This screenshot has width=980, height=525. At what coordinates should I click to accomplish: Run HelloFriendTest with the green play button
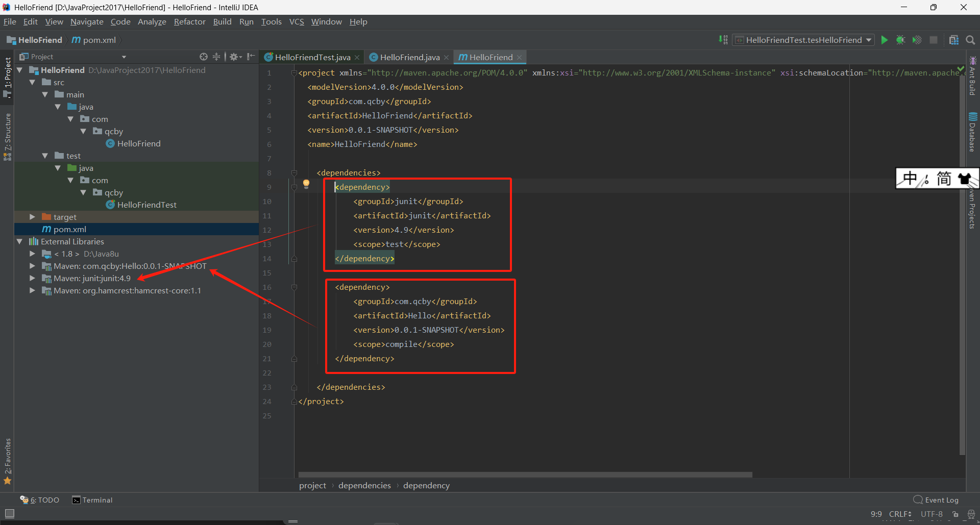(x=885, y=40)
